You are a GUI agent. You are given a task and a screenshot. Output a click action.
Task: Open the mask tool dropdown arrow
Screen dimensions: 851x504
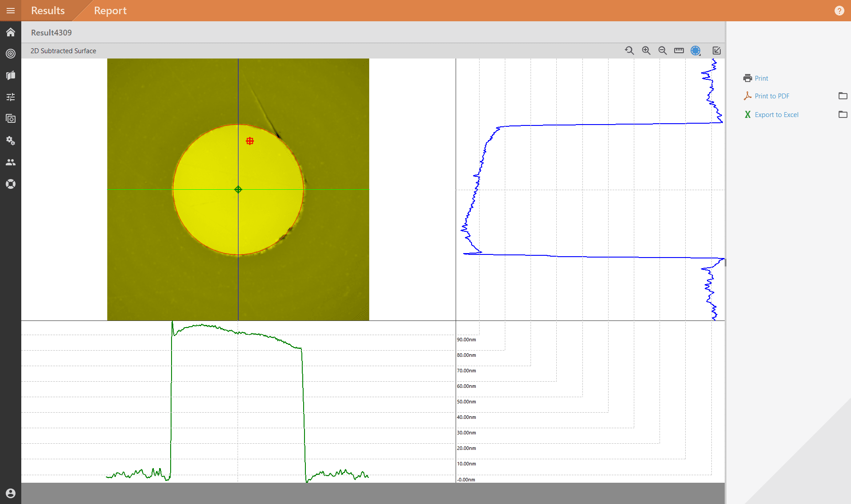click(700, 55)
